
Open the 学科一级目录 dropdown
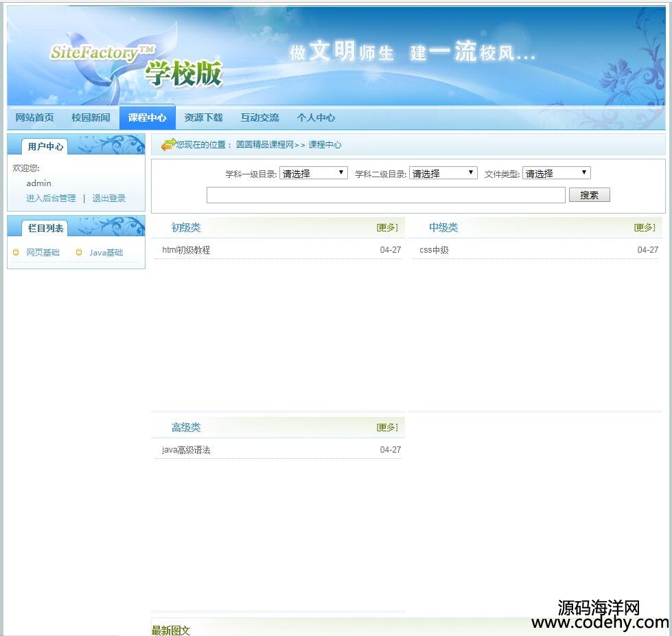[313, 173]
